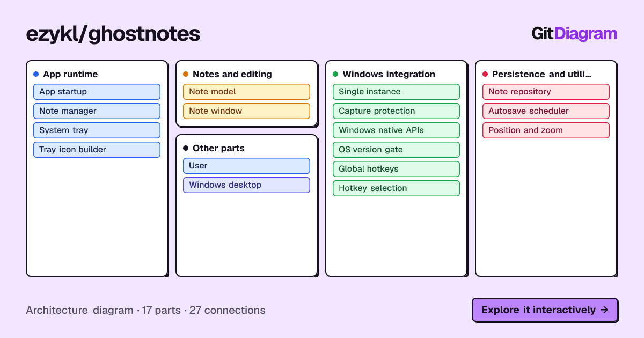
Task: Select the Note window node
Action: [246, 111]
